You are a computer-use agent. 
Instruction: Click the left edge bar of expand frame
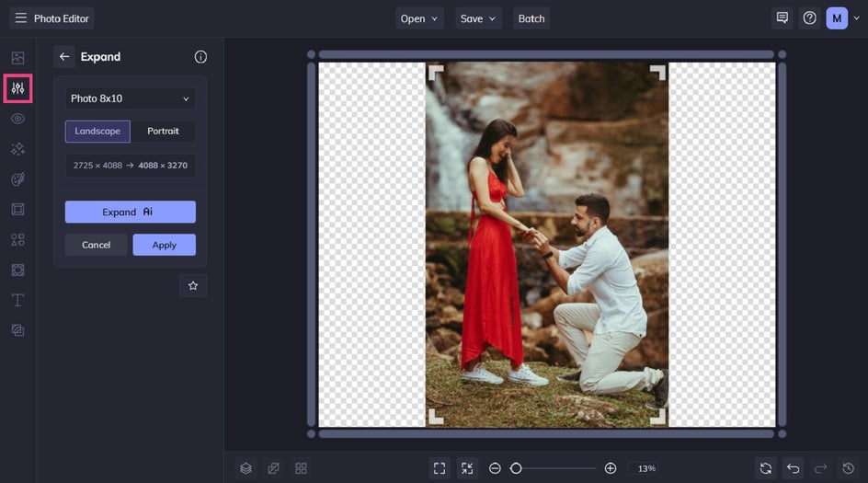[x=311, y=245]
